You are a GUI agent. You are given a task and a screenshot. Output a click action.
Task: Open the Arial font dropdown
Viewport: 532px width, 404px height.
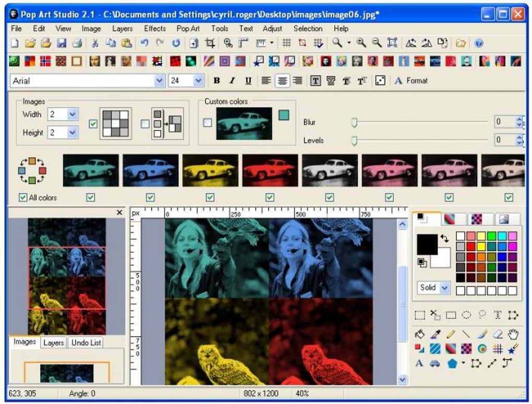[x=159, y=81]
